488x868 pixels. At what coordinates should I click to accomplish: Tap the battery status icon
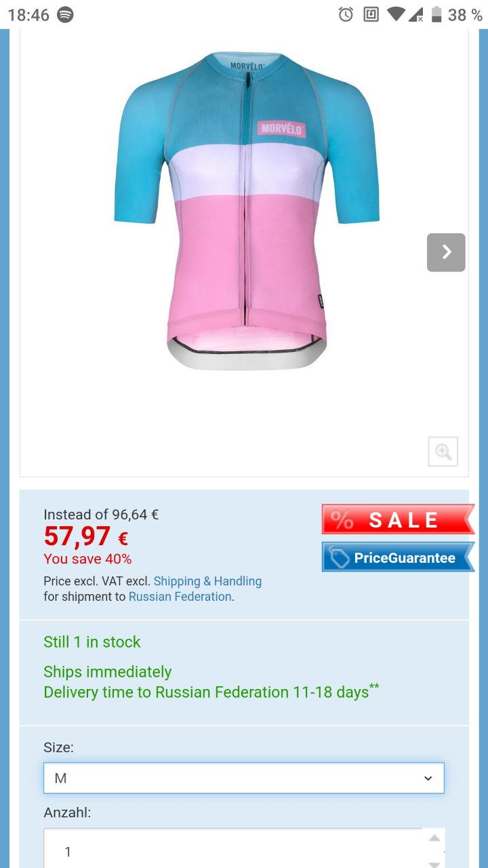tap(436, 14)
